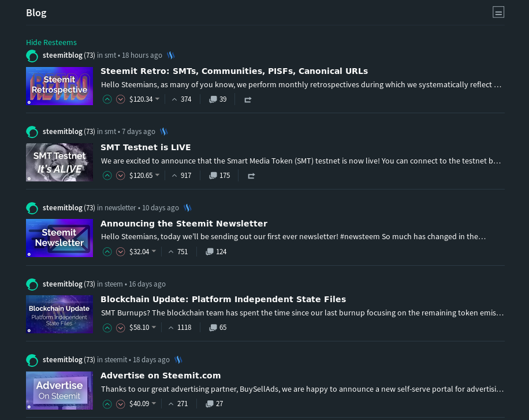
Task: Upvote the Steemit Retro post
Action: pos(107,99)
